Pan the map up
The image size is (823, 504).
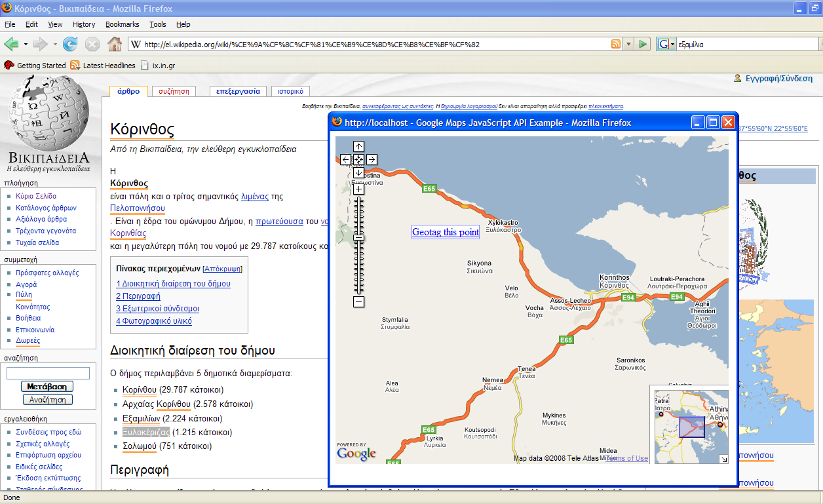point(358,146)
